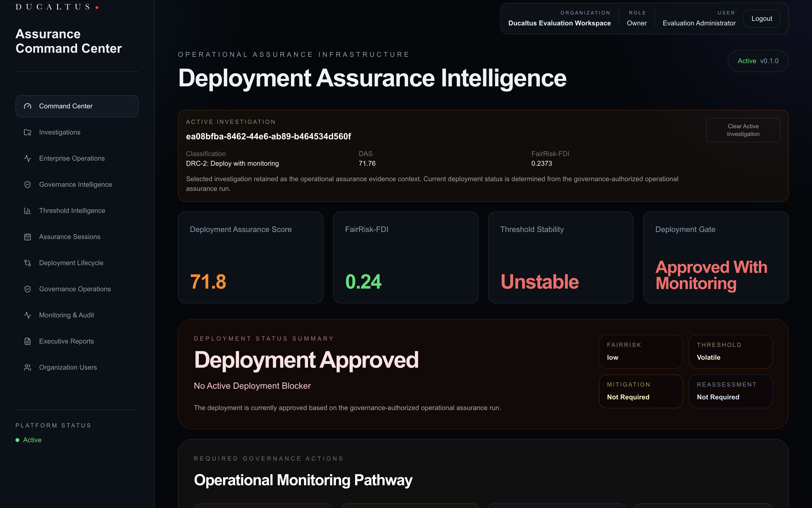Click the MITIGATION Not Required tile

point(641,391)
